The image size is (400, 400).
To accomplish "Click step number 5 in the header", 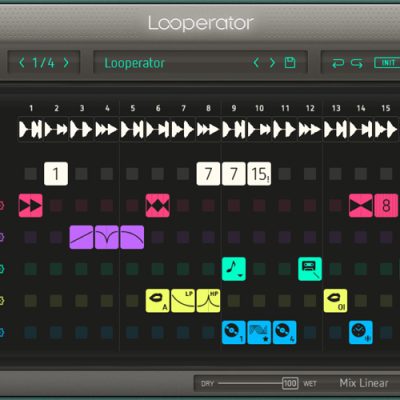I will tap(133, 108).
